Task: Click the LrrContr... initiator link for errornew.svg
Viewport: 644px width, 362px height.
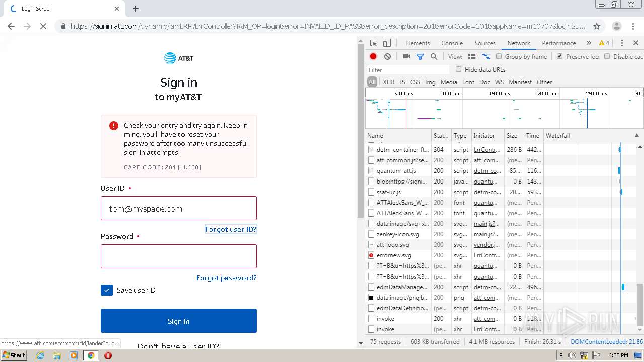Action: click(487, 255)
